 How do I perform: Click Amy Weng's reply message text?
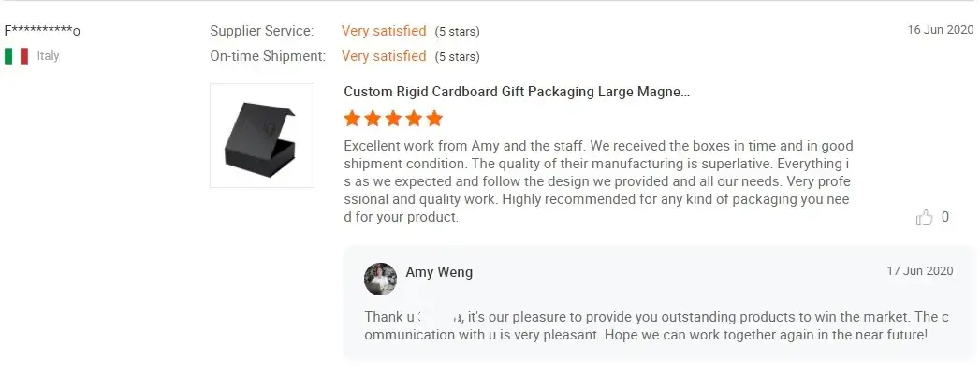click(656, 325)
